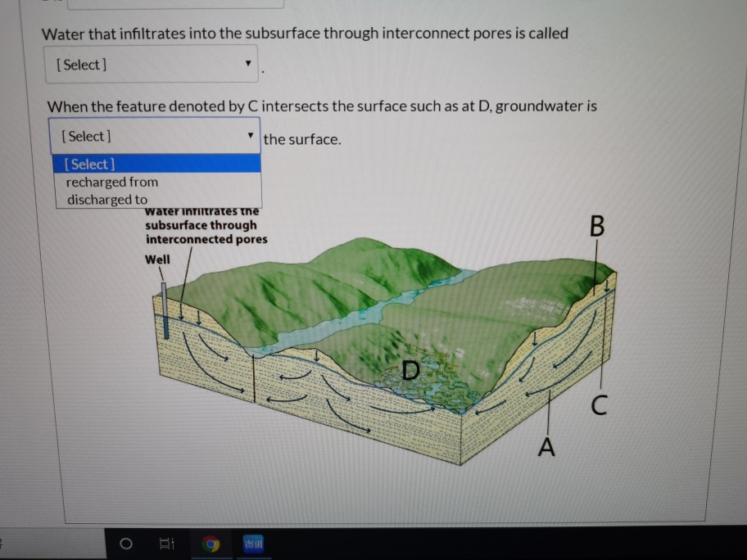
Task: Click the groundwater block diagram image
Action: 384,351
